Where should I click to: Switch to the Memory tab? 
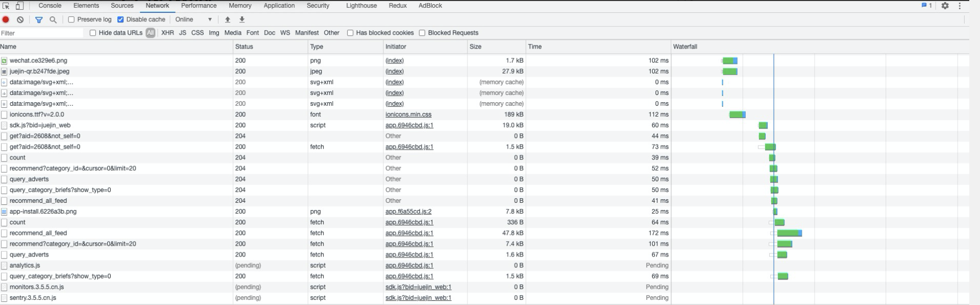240,6
